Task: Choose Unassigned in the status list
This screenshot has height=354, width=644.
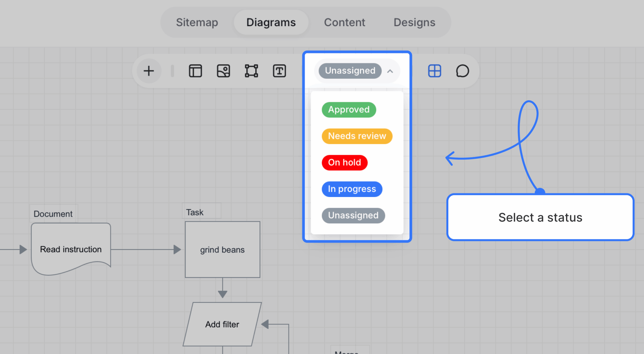Action: pos(353,215)
